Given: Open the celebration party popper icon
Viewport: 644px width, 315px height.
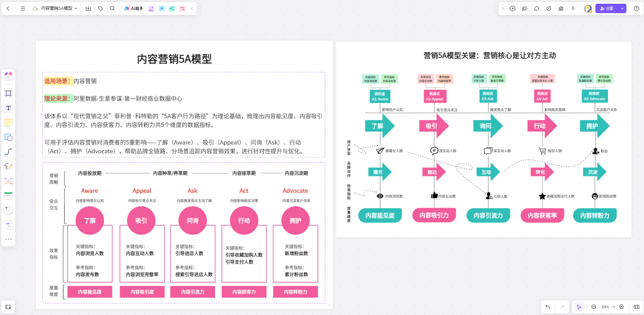Looking at the screenshot, I should point(525,8).
